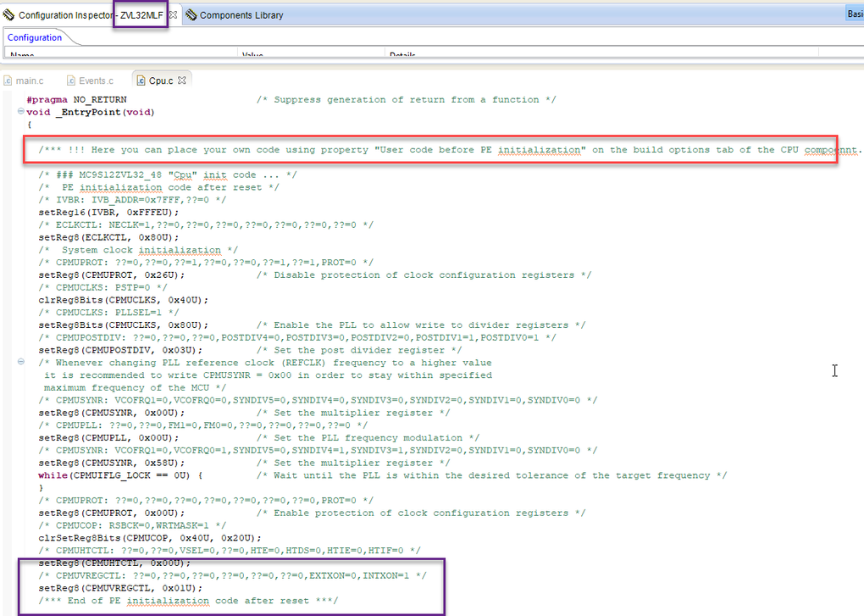Click the 'MC9S12ZVL32_48 Cpu init code' comment
Viewport: 864px width, 616px height.
[x=168, y=175]
